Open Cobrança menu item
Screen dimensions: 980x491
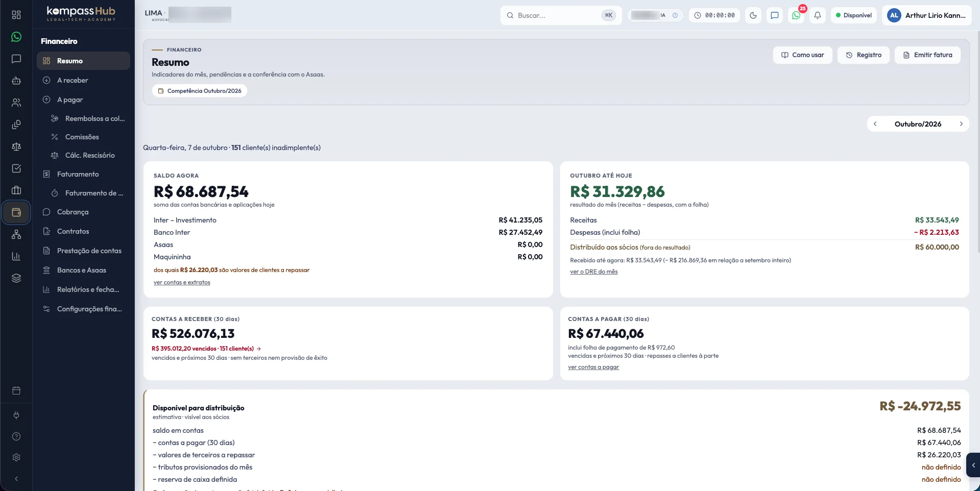pyautogui.click(x=83, y=212)
